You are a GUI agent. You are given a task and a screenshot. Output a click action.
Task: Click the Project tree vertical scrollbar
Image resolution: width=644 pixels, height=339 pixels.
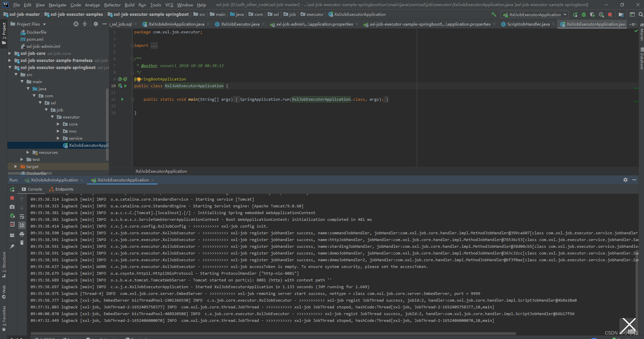click(107, 125)
